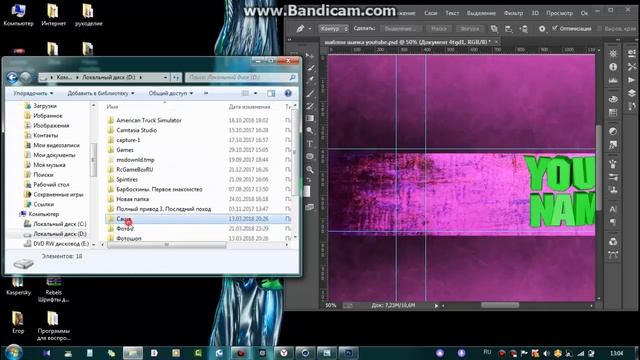This screenshot has width=640, height=360.
Task: Open the Info panel icon
Action: [x=613, y=67]
